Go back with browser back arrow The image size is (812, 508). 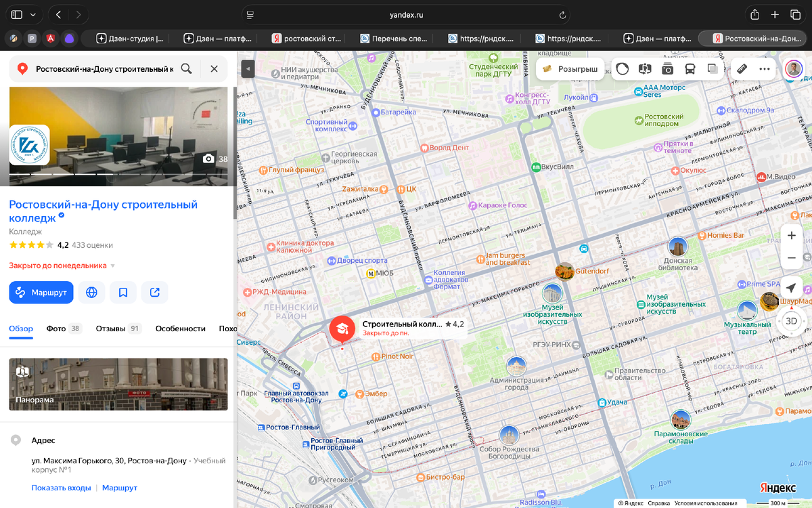(x=58, y=14)
